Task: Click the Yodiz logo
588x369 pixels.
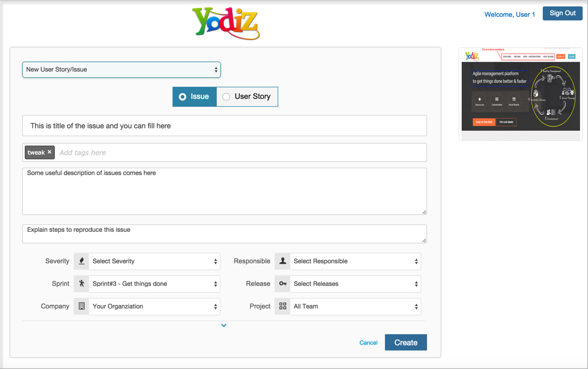Action: 226,23
